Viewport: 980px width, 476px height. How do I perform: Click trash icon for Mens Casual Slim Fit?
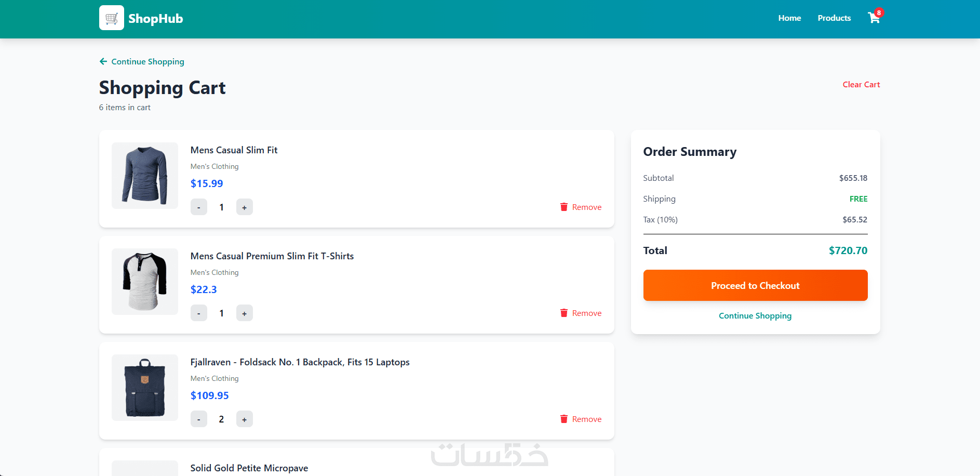tap(564, 207)
